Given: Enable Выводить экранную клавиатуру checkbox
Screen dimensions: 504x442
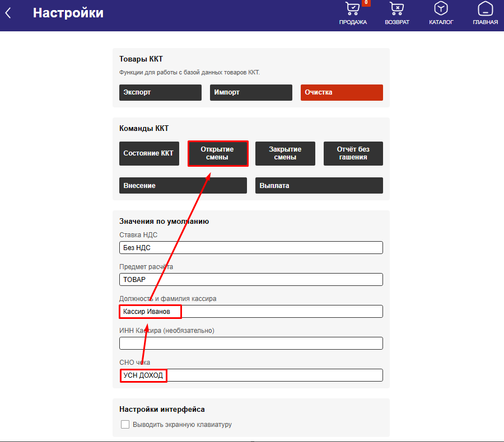Looking at the screenshot, I should click(x=125, y=425).
